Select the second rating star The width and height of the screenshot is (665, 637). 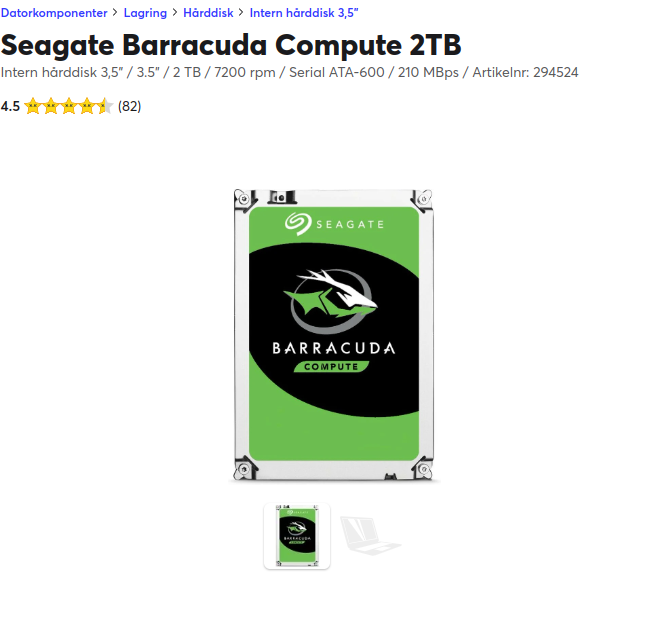click(51, 106)
